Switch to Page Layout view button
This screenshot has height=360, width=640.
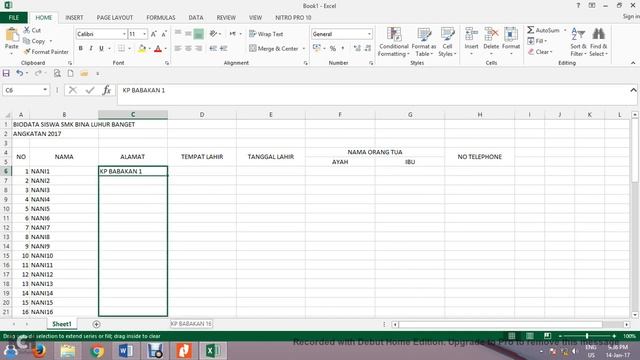(529, 336)
